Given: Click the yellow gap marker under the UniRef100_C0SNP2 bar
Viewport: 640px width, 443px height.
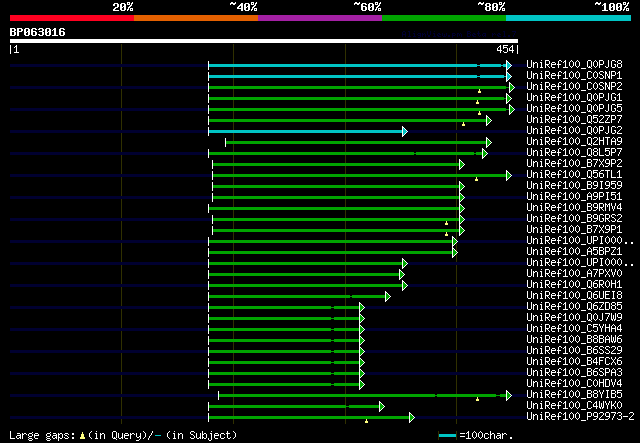Looking at the screenshot, I should coord(480,91).
